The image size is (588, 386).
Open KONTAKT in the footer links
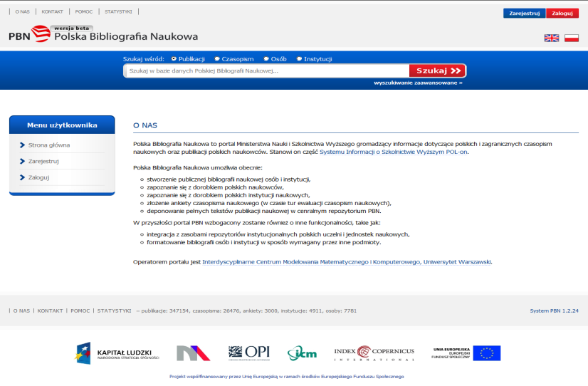51,311
